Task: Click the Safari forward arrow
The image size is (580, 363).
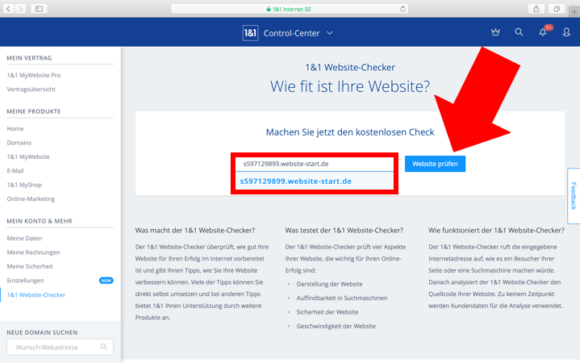Action: point(21,9)
